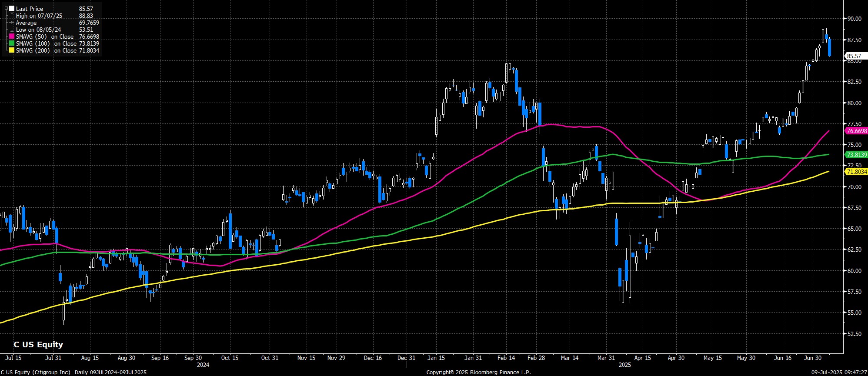Click the 80.00 price axis label
The height and width of the screenshot is (376, 868).
(x=854, y=103)
